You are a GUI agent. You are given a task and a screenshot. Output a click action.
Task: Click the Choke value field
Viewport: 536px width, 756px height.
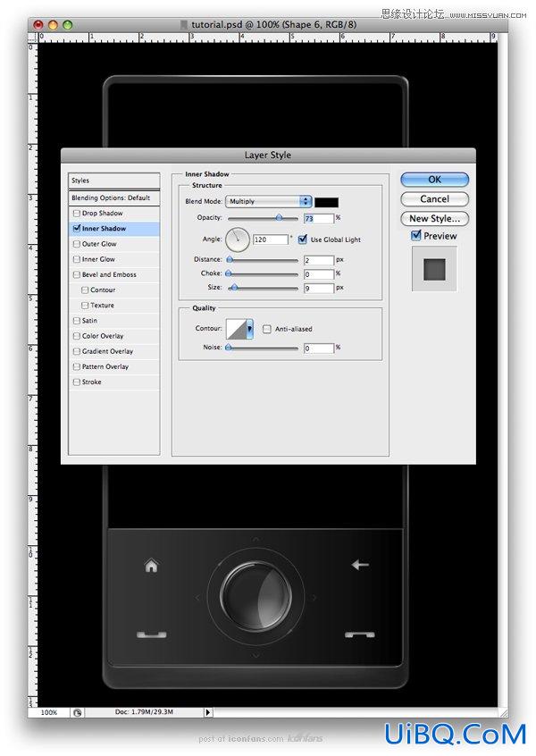(x=319, y=274)
